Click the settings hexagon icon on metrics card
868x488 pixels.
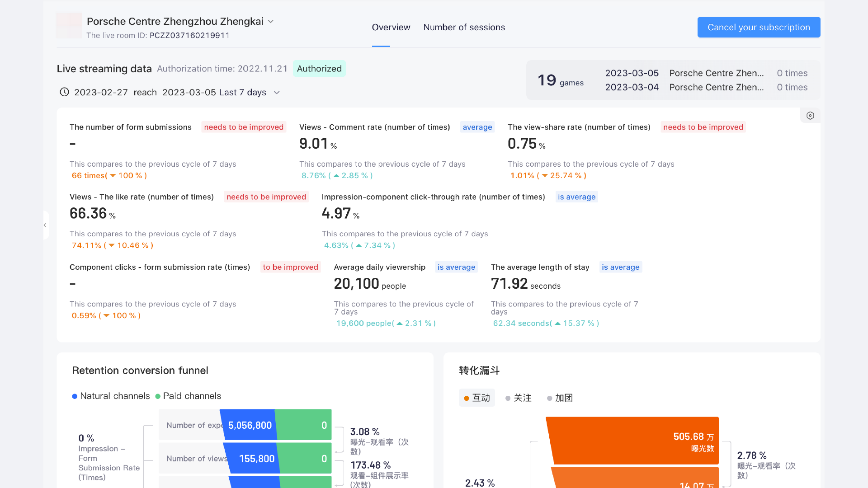[x=810, y=116]
